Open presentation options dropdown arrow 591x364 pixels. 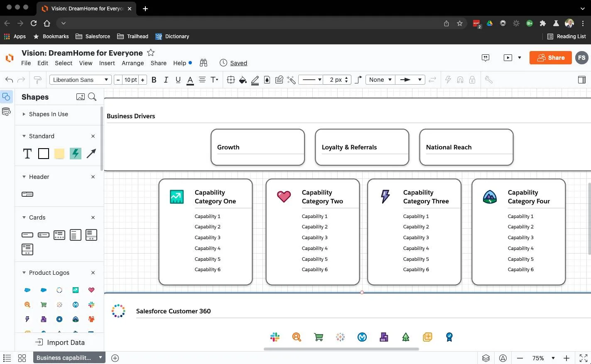[520, 58]
